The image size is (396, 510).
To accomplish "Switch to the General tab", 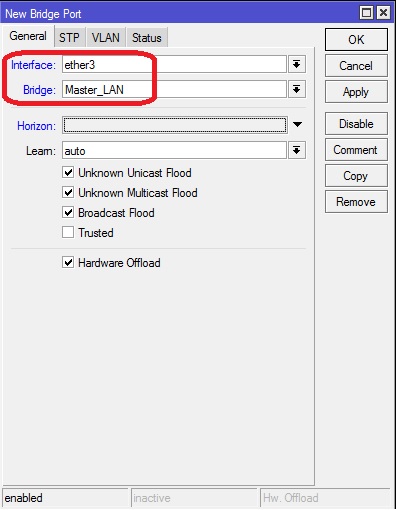I will click(x=28, y=36).
